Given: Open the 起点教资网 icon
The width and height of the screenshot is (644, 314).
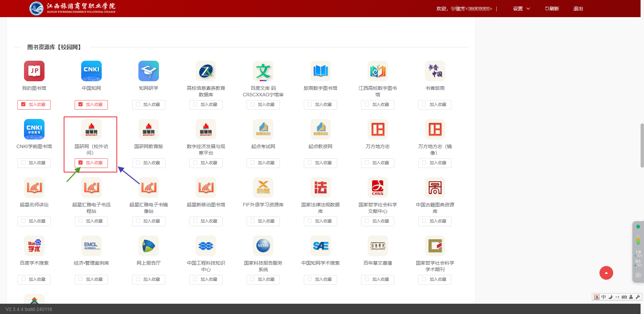Looking at the screenshot, I should pos(321,129).
